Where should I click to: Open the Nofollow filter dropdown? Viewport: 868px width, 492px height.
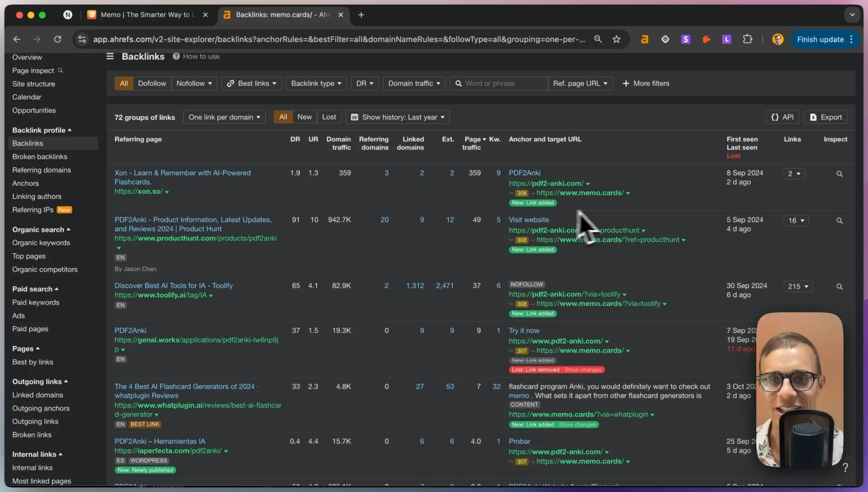coord(194,83)
